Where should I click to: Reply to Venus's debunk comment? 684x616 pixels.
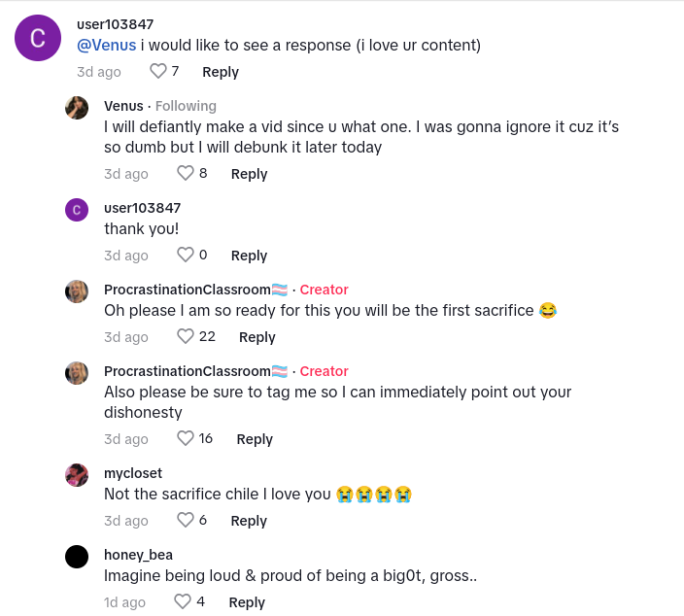249,174
